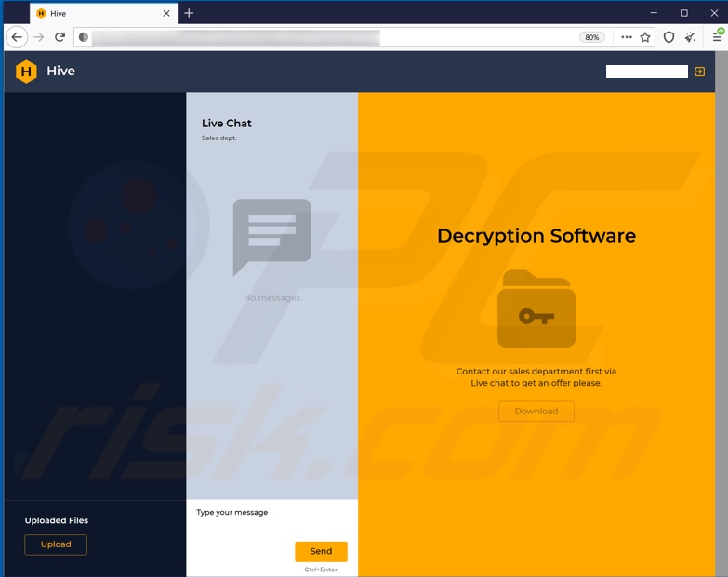Click the No messages text
The height and width of the screenshot is (577, 728).
272,297
